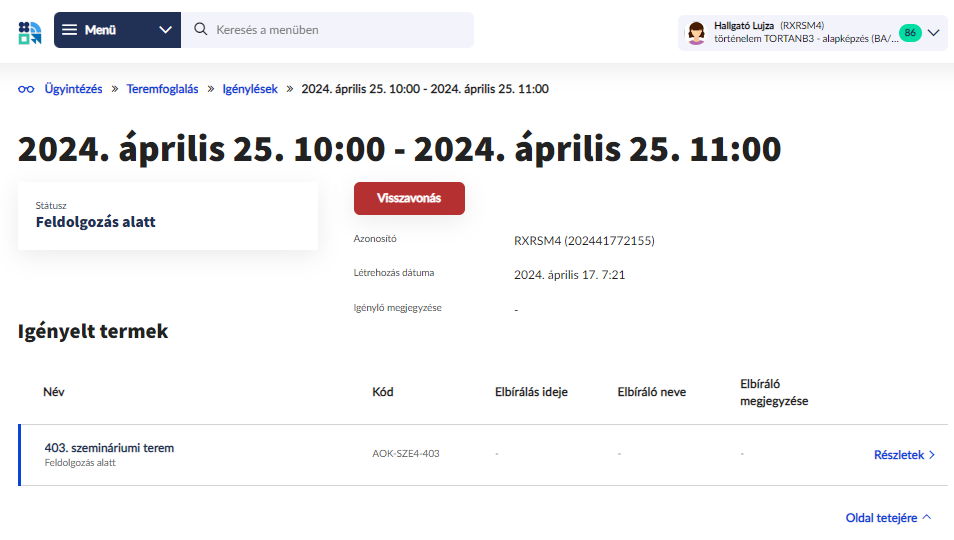
Task: Click the up arrow next to Oldal tetejére
Action: [x=927, y=517]
